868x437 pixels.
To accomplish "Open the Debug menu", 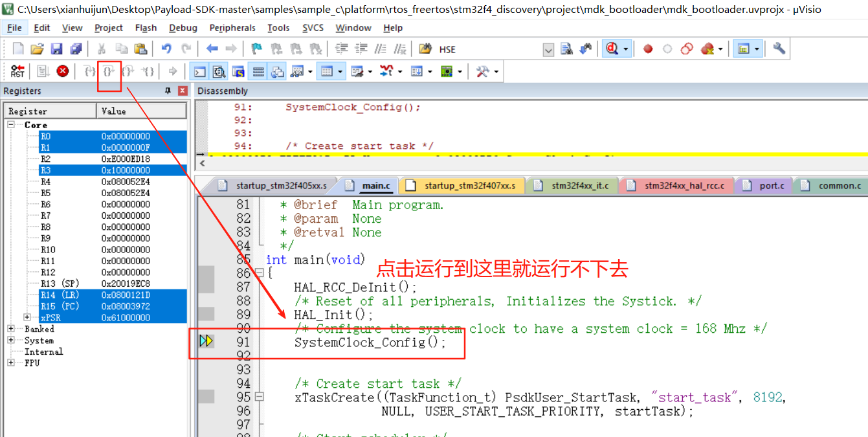I will (183, 28).
